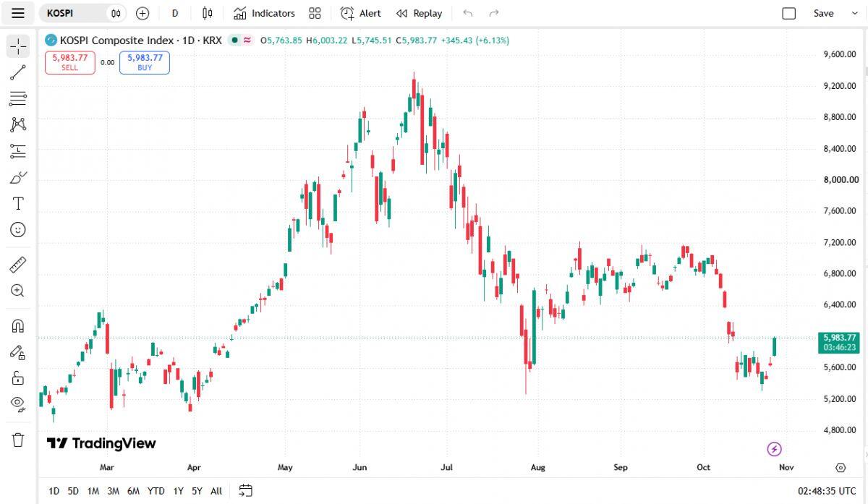Open forecasting and measurement tools

click(x=18, y=151)
